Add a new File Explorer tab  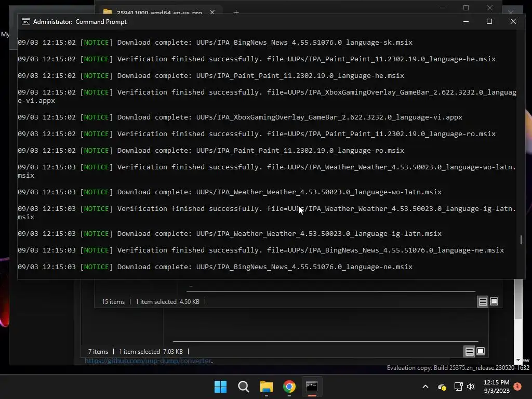coord(236,12)
